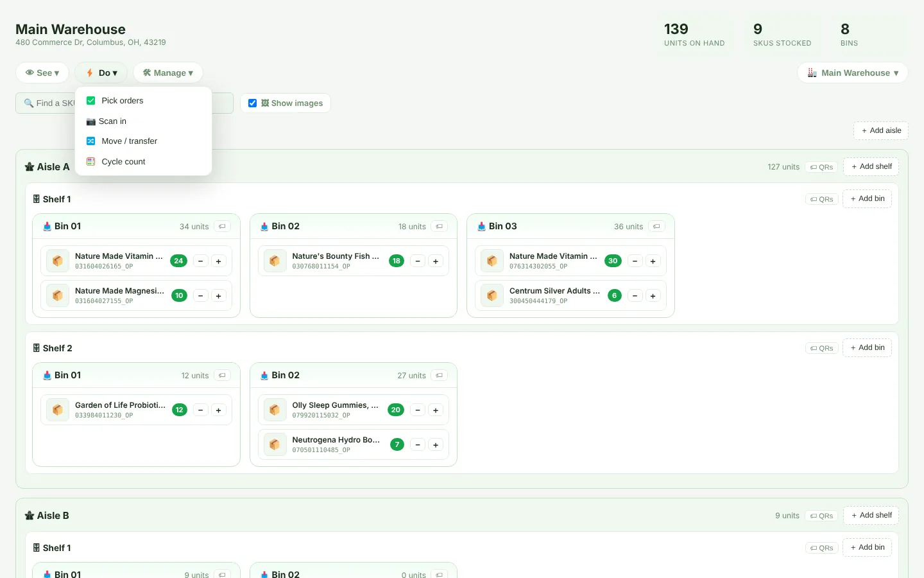Open the See dropdown menu
This screenshot has width=924, height=578.
[42, 73]
